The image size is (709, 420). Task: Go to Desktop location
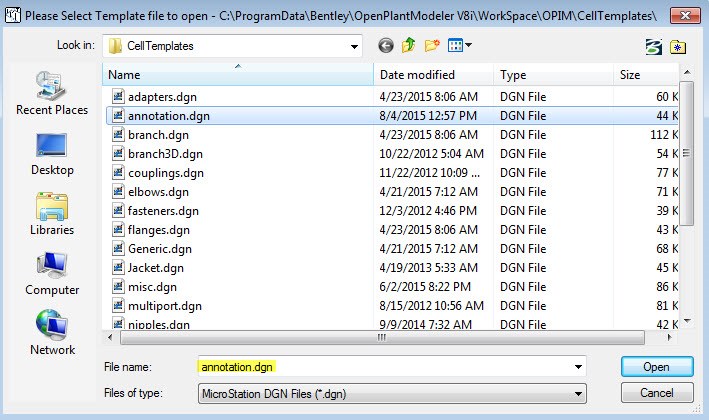[x=52, y=154]
